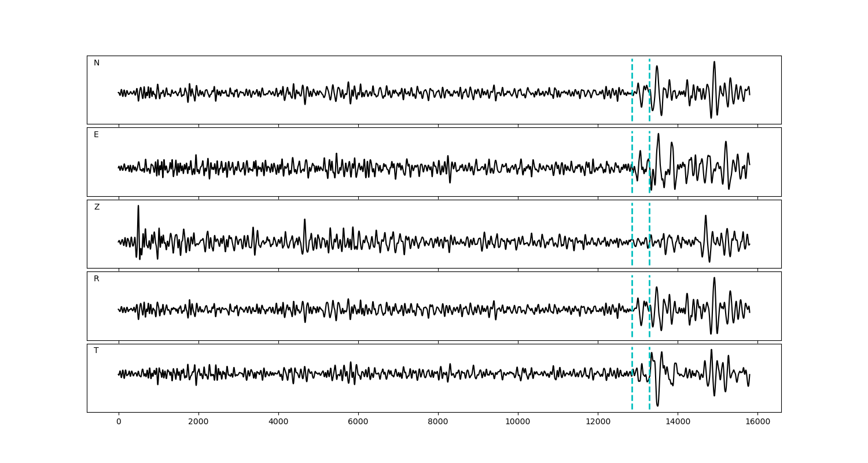868x463 pixels.
Task: Click the 0 tick label on x-axis
Action: coord(119,422)
